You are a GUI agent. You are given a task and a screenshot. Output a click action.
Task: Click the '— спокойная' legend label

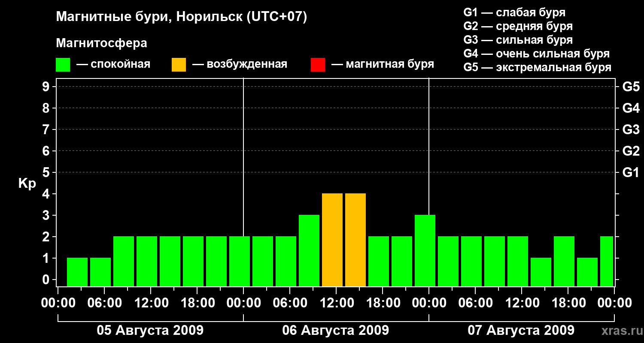(x=113, y=64)
